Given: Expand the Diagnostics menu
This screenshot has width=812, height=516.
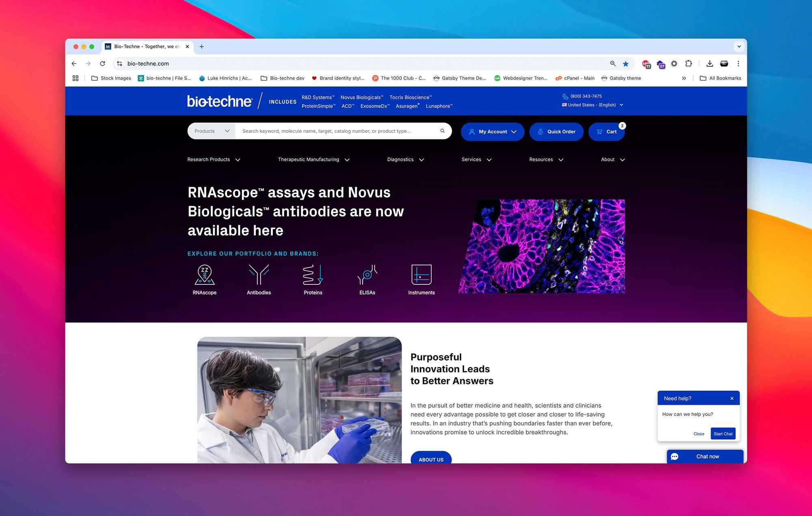Looking at the screenshot, I should point(406,160).
